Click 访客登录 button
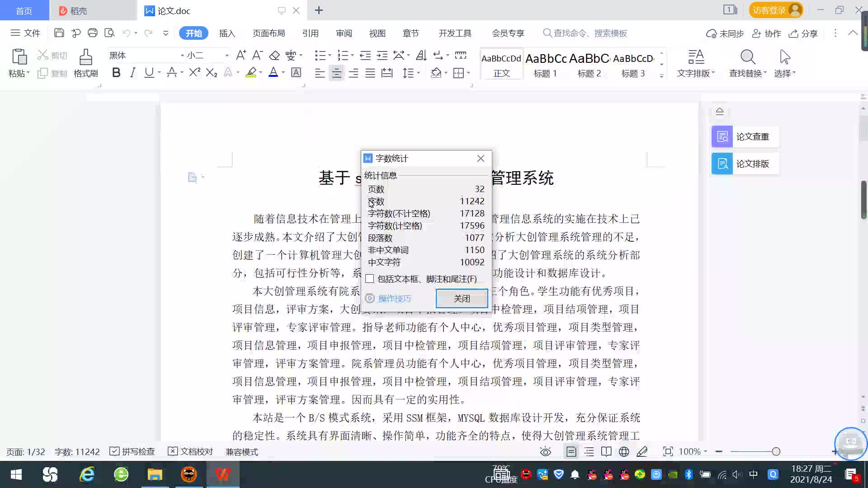Screen dimensions: 868x488 click(x=776, y=10)
